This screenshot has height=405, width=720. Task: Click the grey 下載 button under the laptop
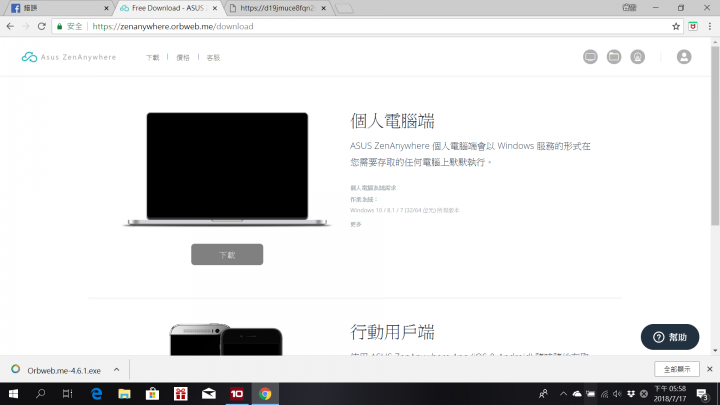pyautogui.click(x=227, y=254)
